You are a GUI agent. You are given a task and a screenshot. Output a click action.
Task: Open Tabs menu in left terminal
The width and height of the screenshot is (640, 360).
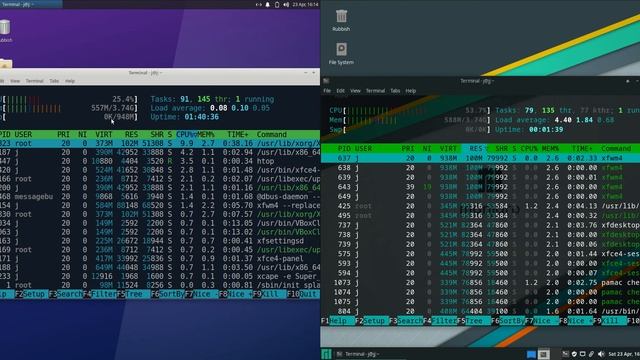pos(54,81)
